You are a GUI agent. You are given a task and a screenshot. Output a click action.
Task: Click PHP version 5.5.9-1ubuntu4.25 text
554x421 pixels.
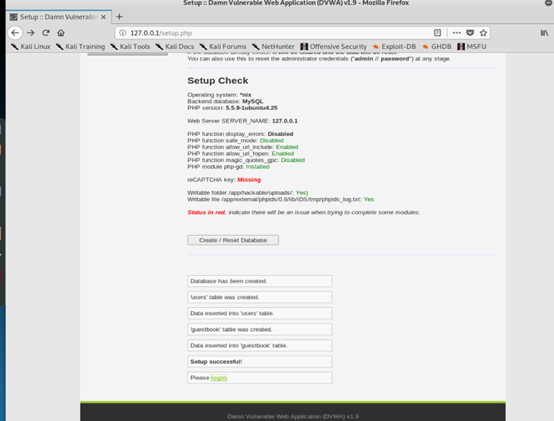point(232,108)
